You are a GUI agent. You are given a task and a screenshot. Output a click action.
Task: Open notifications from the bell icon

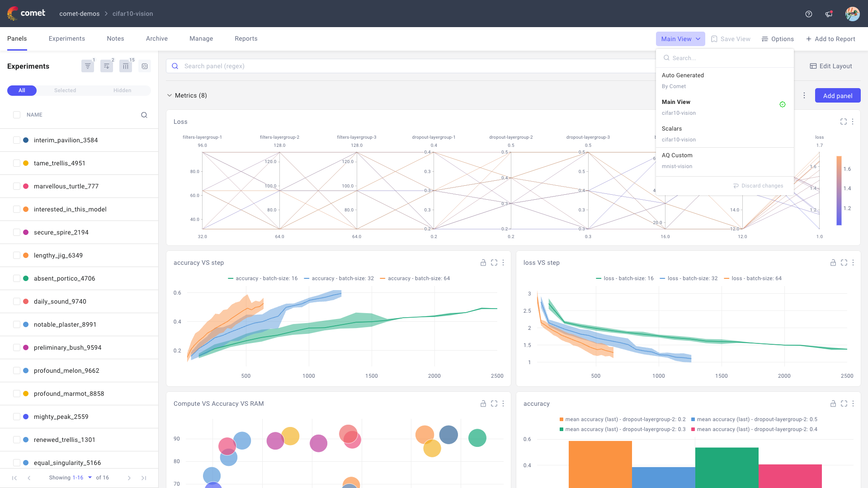(829, 14)
